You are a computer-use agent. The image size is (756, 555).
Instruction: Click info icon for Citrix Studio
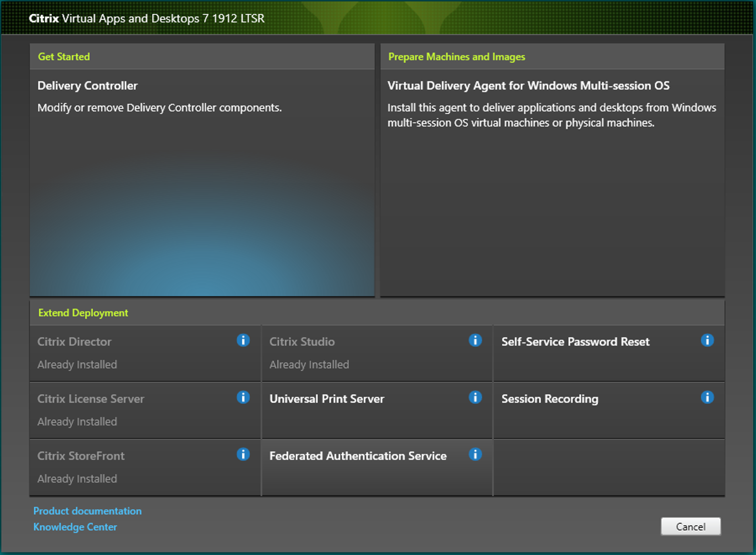coord(475,340)
